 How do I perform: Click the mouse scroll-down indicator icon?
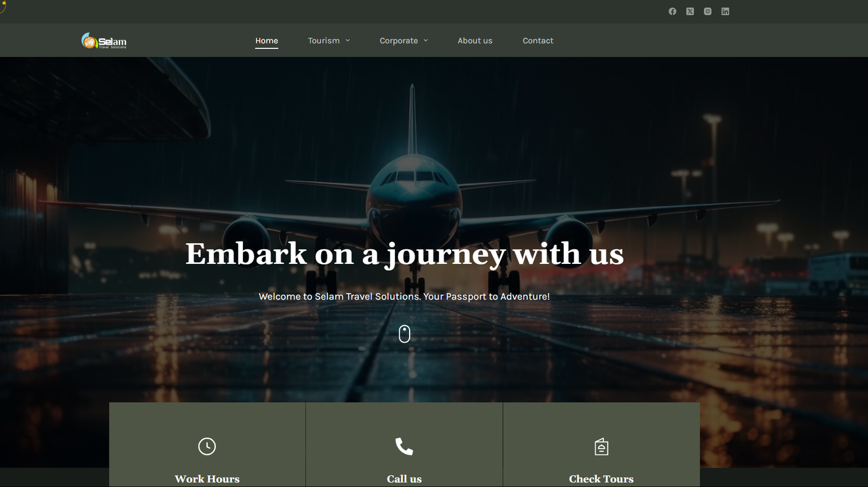coord(404,334)
